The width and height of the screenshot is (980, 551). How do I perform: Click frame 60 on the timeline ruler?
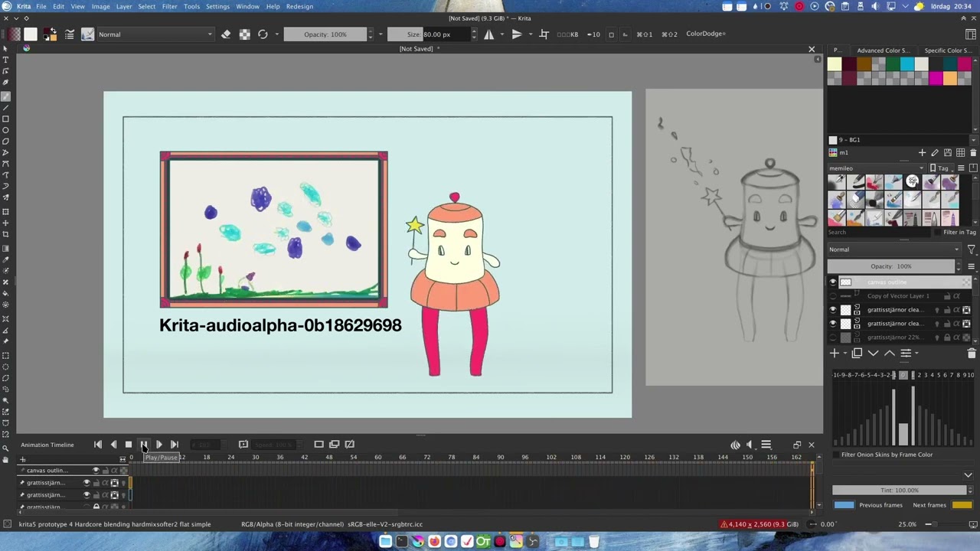pyautogui.click(x=377, y=458)
